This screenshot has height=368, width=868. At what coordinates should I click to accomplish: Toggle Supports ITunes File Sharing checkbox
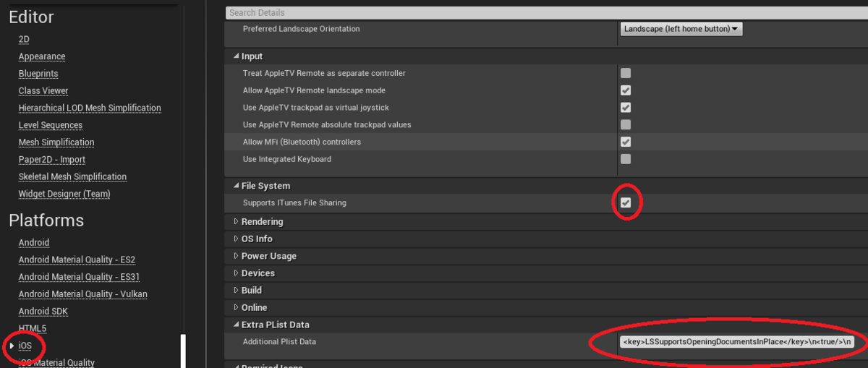[626, 202]
